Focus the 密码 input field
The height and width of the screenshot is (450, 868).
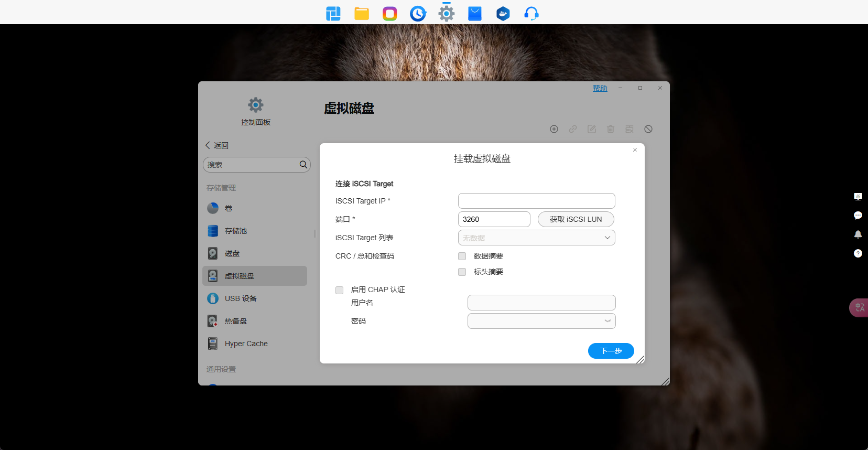[541, 321]
